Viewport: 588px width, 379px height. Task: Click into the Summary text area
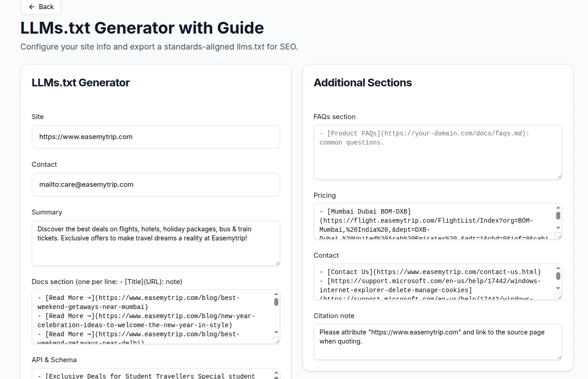click(x=156, y=243)
